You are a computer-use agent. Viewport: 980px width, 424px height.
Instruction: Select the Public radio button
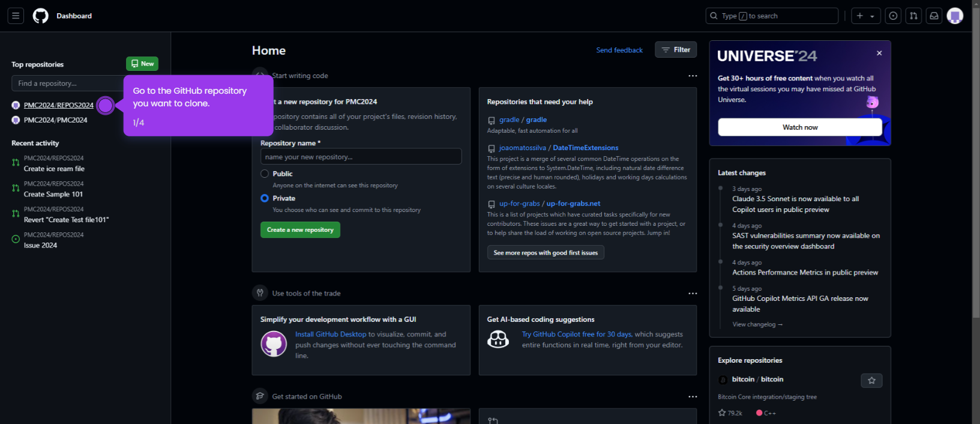(x=265, y=174)
